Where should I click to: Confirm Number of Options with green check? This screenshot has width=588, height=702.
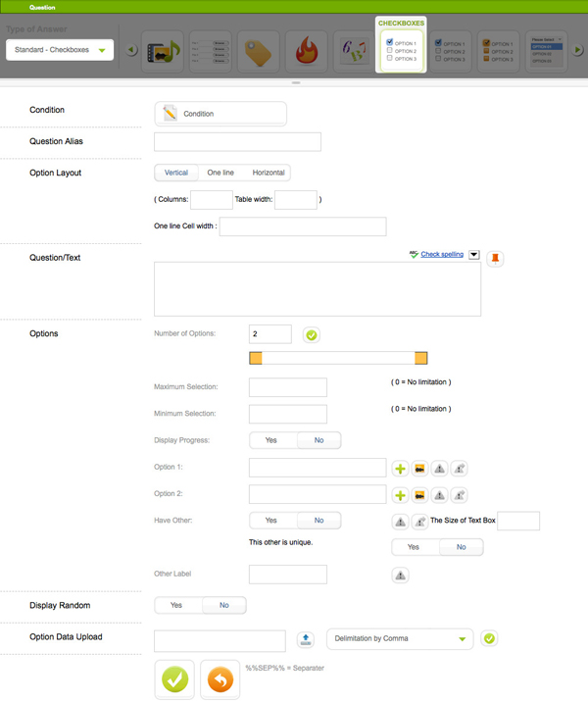click(x=312, y=335)
